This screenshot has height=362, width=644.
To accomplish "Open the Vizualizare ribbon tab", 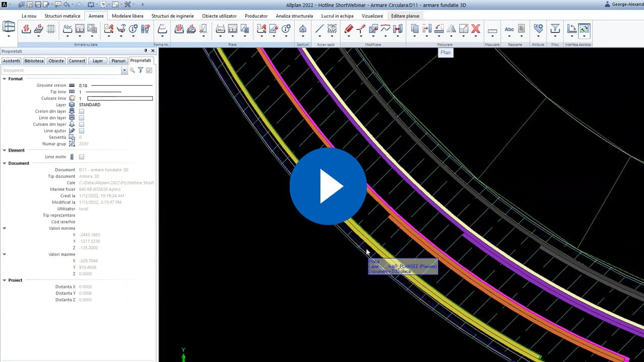I will coord(372,16).
